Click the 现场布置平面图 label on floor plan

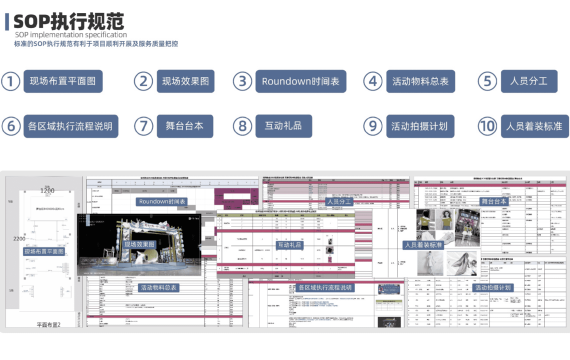[x=44, y=251]
